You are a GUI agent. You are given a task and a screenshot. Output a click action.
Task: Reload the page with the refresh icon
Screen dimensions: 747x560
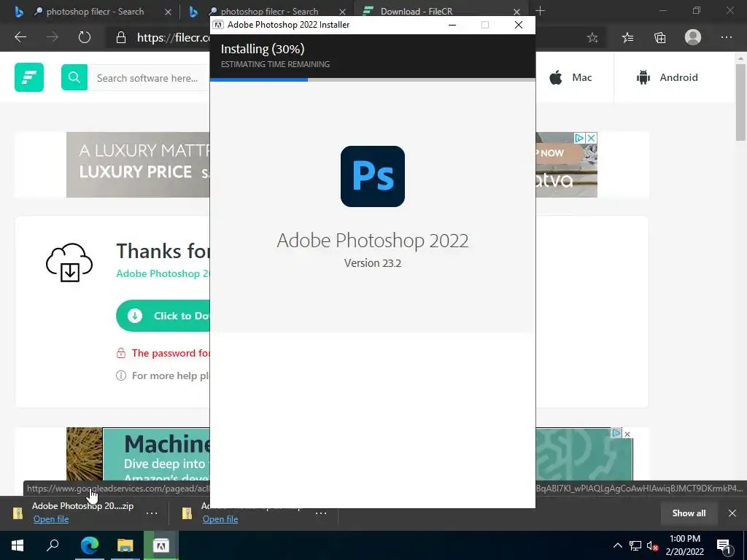coord(85,37)
